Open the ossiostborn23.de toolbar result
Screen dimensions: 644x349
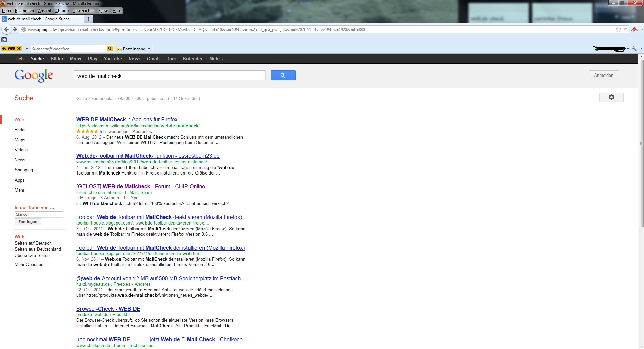[x=148, y=156]
